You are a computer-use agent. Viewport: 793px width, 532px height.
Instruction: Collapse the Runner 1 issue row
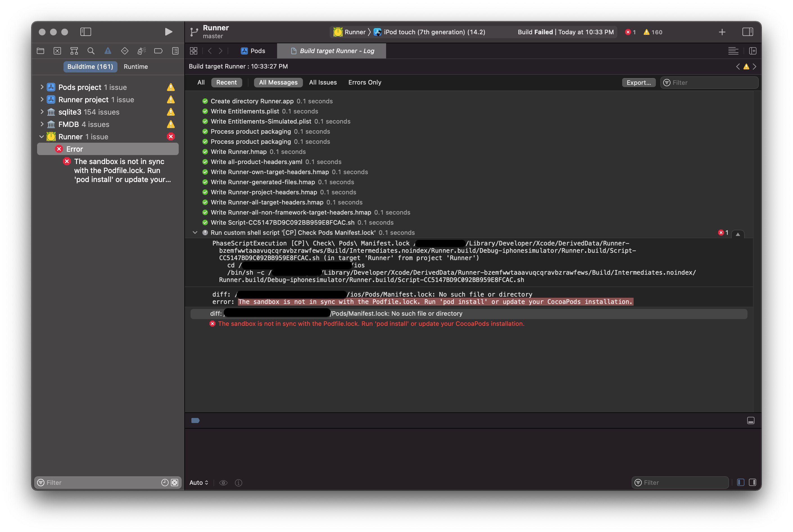coord(42,137)
